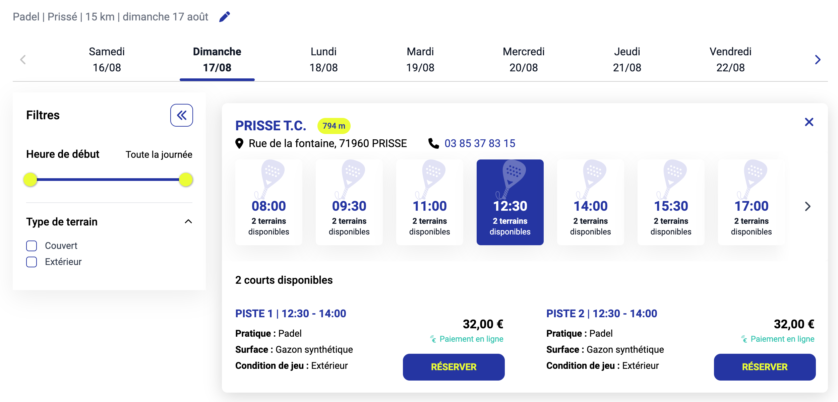838x402 pixels.
Task: Enable the Couvert court filter
Action: click(x=32, y=245)
